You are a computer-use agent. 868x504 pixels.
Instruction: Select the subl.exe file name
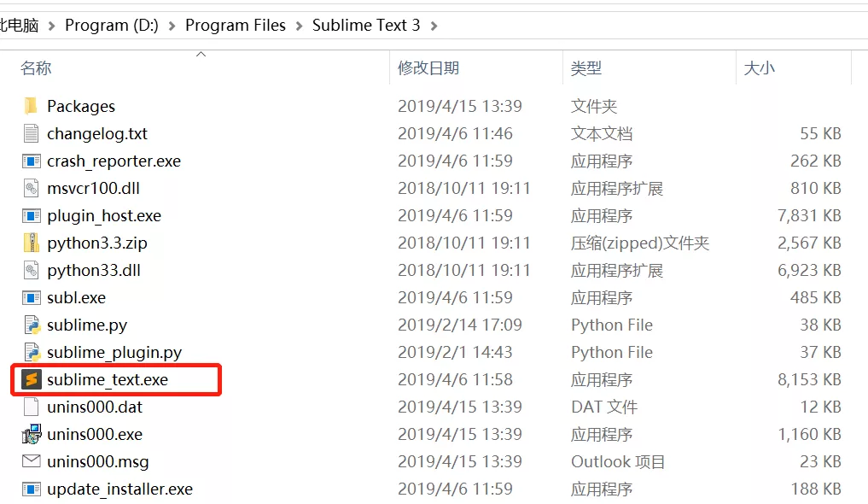[77, 297]
